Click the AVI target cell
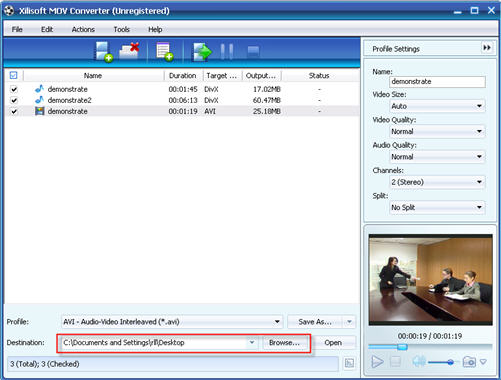This screenshot has width=501, height=380. [x=210, y=111]
